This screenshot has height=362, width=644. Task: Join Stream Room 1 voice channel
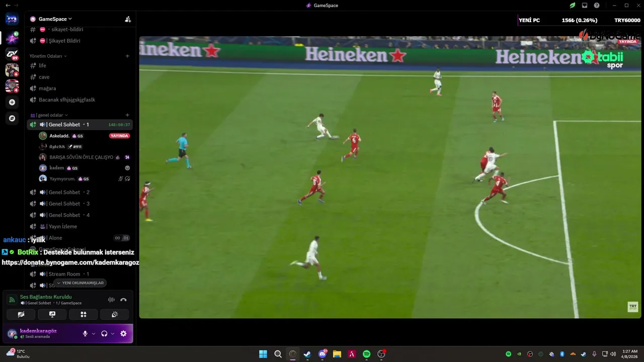tap(80, 274)
